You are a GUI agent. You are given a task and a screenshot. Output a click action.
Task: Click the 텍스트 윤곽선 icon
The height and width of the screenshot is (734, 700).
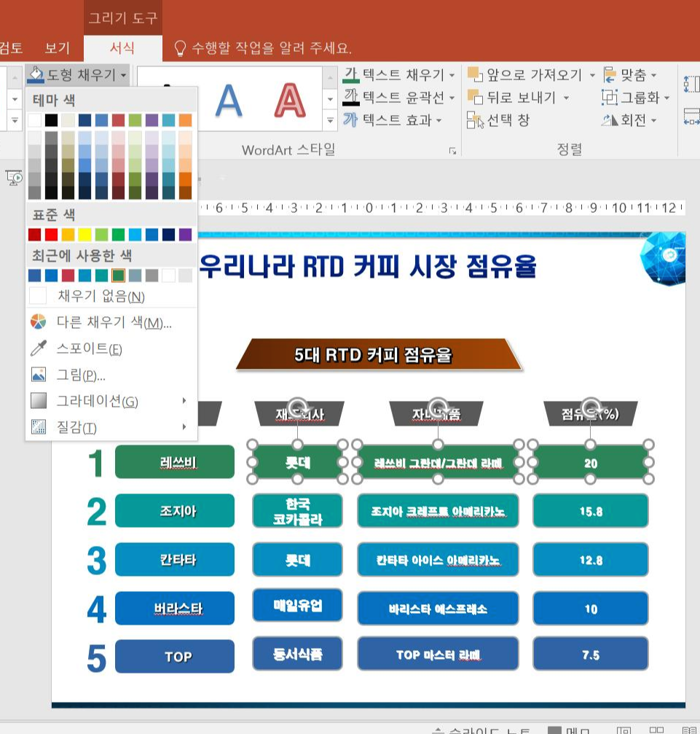tap(351, 98)
